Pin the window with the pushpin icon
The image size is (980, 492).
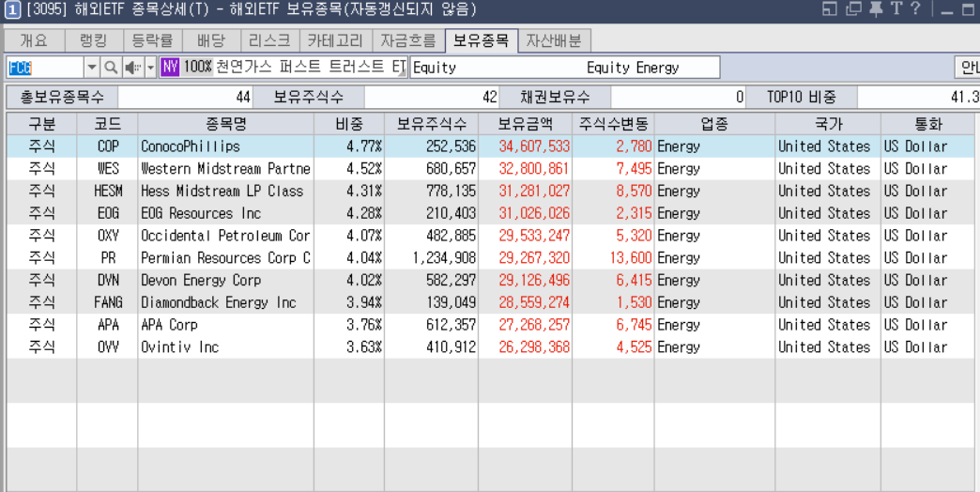876,8
